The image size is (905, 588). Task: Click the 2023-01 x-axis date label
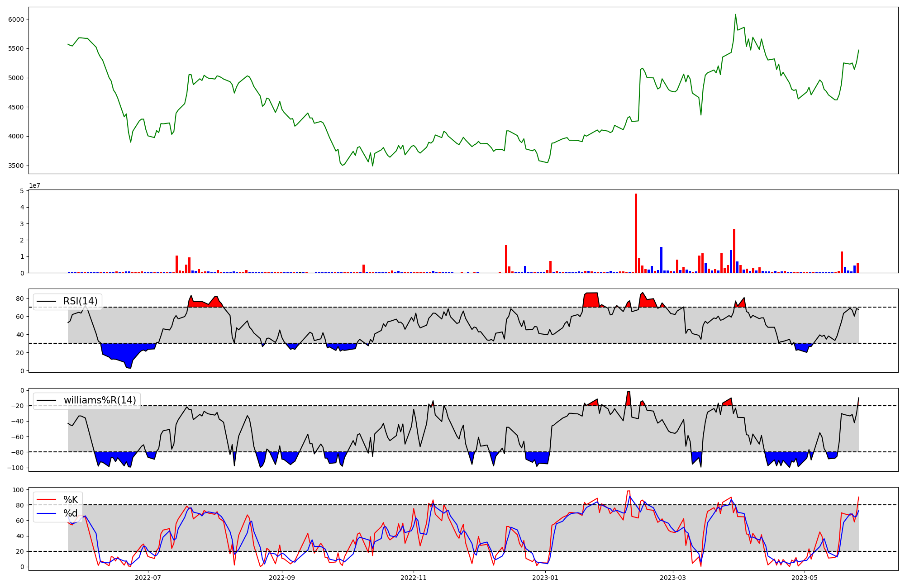coord(545,578)
